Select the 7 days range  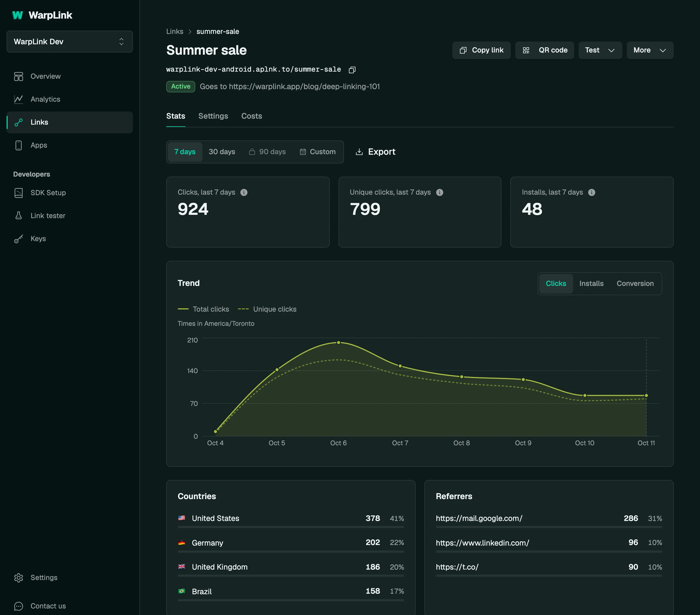pos(185,152)
